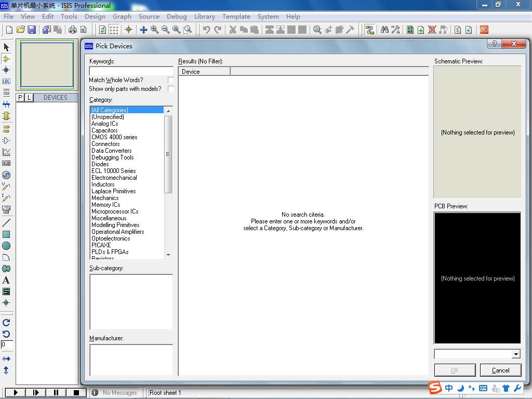
Task: Select the 2D text A tool
Action: [x=6, y=280]
